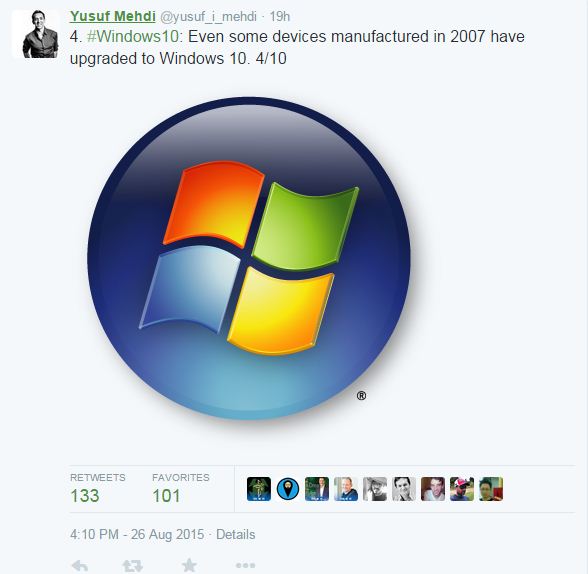The image size is (588, 574).
Task: Click the 4:10 PM - 26 Aug 2015 timestamp
Action: tap(137, 534)
